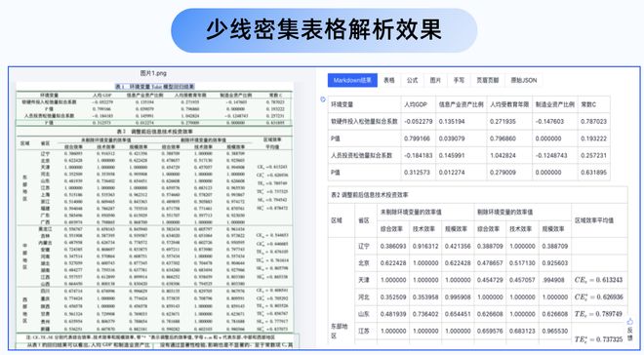Open the 图片 results tab

pyautogui.click(x=435, y=80)
